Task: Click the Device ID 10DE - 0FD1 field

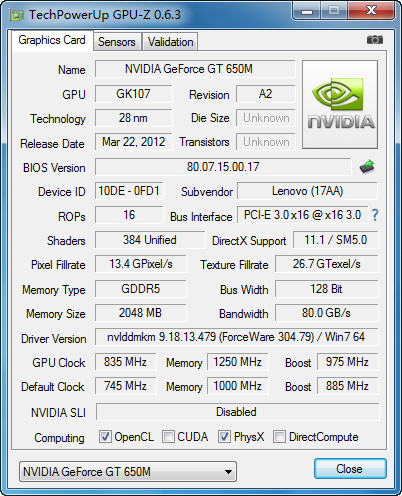Action: [129, 191]
